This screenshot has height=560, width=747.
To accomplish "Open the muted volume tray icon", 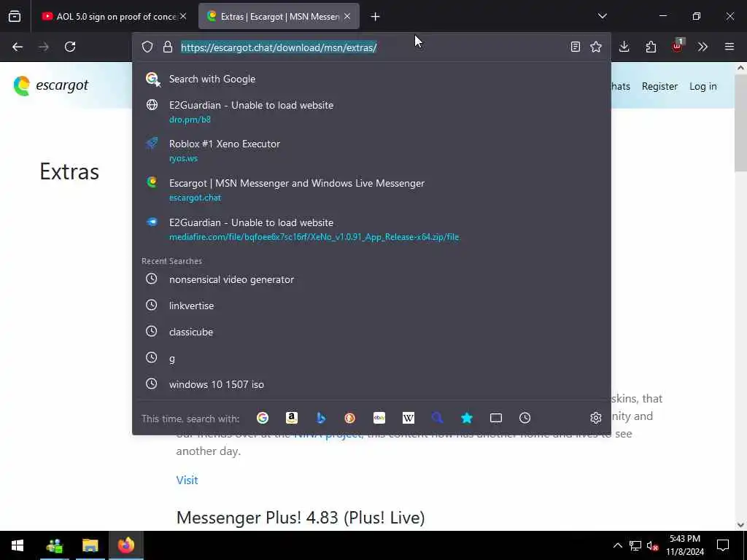I will [653, 545].
